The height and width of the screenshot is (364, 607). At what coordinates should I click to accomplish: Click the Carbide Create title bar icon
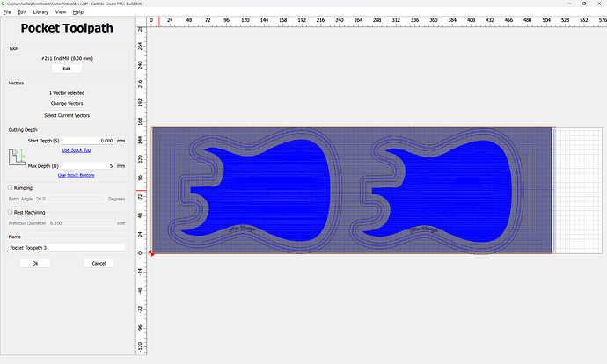4,4
